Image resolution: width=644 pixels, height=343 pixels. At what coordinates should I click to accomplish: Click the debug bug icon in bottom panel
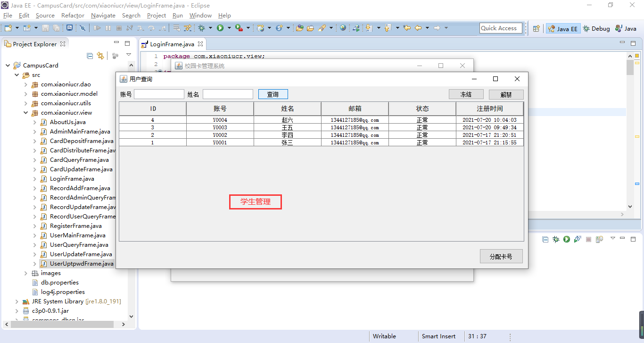point(556,239)
